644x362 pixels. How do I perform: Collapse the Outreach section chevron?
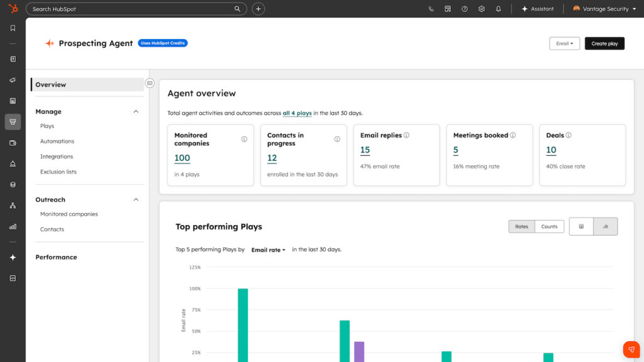(136, 199)
